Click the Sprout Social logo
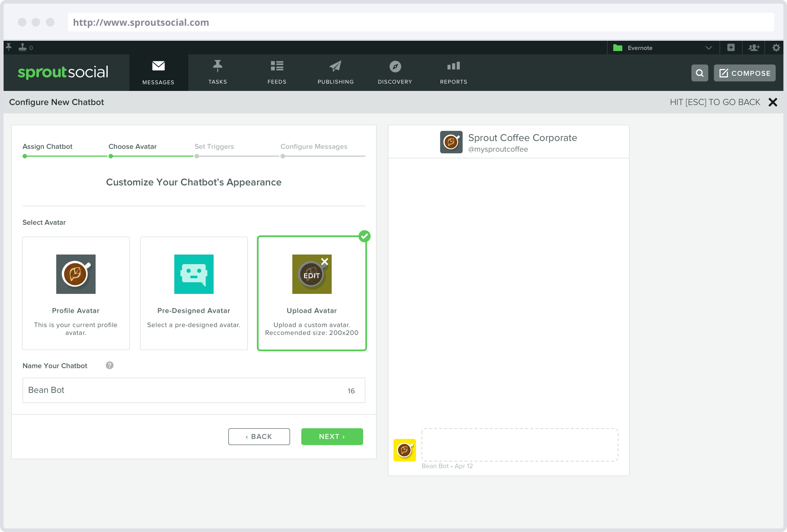 pos(63,72)
